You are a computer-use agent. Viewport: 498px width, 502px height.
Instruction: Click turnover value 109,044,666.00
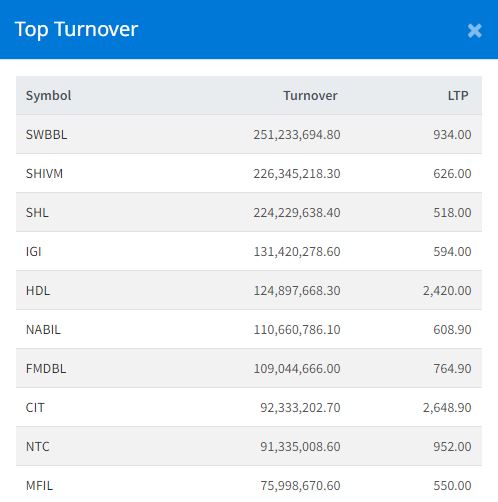coord(297,369)
